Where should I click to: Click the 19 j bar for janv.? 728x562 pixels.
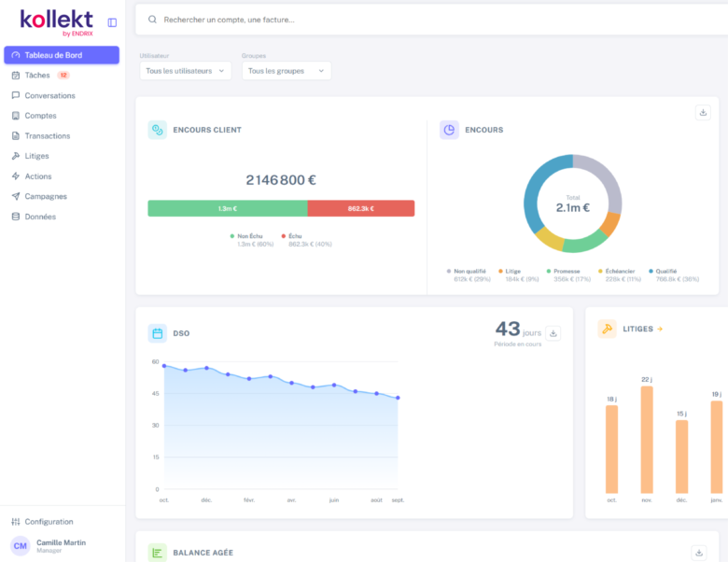[x=717, y=447]
